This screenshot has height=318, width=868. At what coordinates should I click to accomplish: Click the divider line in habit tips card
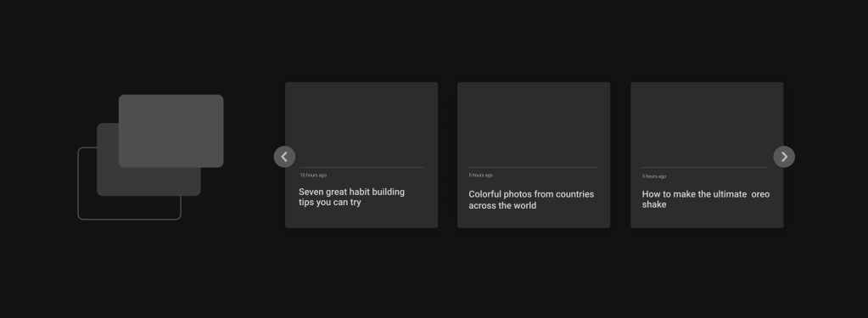point(362,167)
